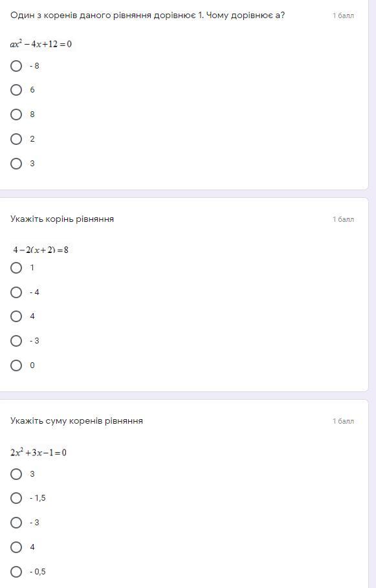
Task: Choose -1,5 as the sum of roots
Action: coord(16,498)
